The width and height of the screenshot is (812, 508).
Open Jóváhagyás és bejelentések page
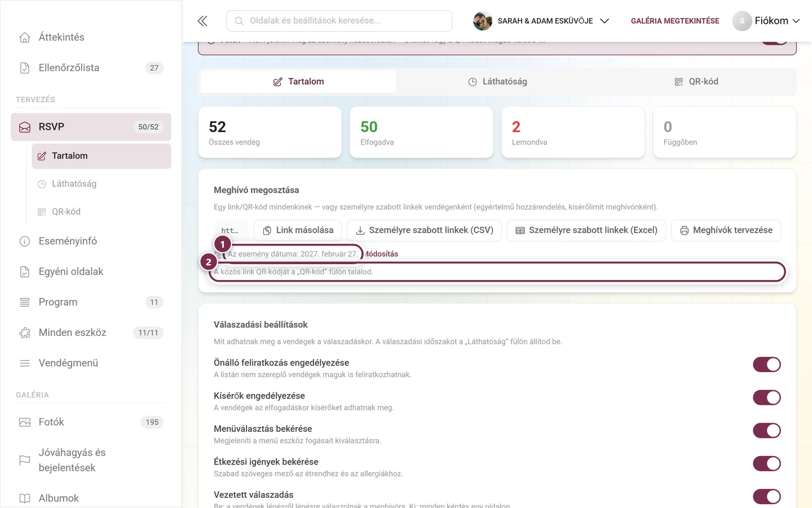point(91,460)
